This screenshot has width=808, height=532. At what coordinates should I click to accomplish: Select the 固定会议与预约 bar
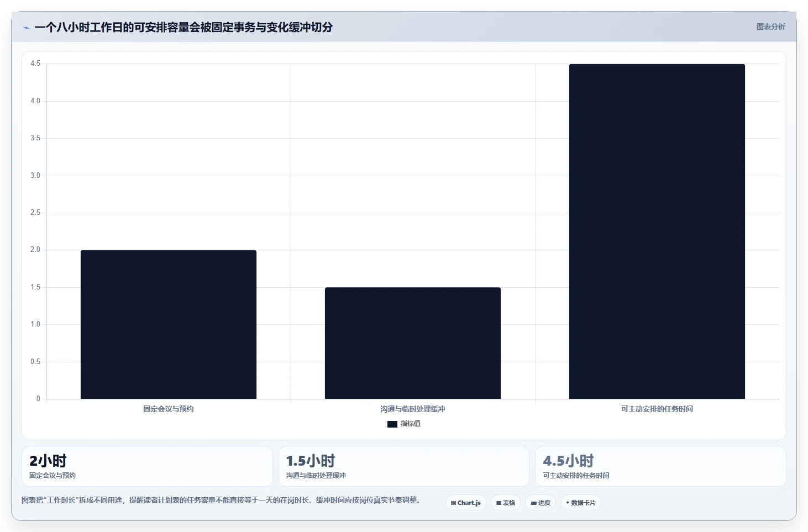169,325
